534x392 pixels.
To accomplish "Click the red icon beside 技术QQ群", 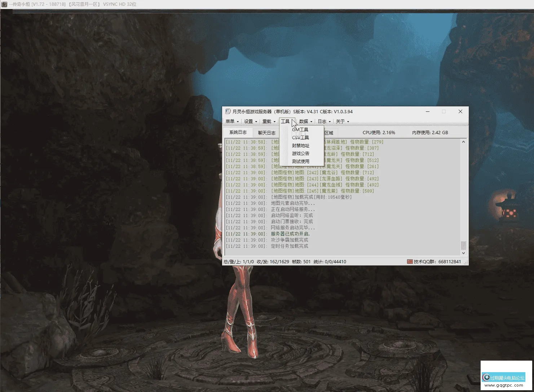I will [410, 261].
